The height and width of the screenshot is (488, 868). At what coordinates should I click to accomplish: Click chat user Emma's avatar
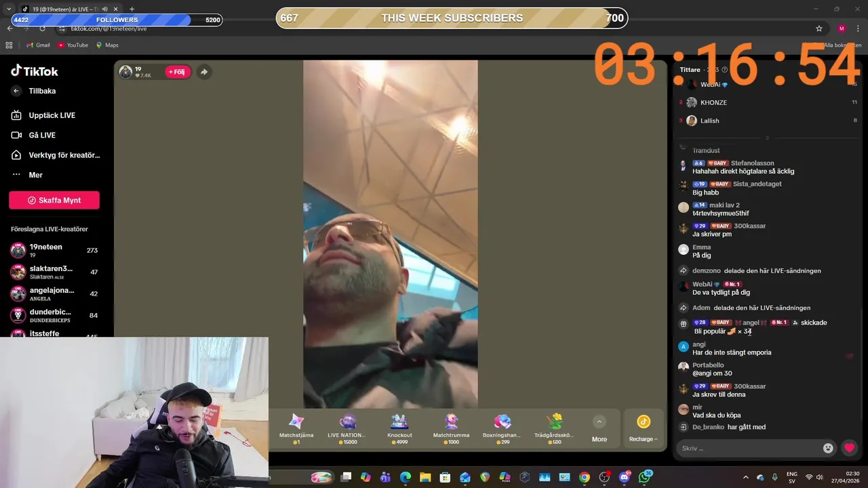click(684, 249)
